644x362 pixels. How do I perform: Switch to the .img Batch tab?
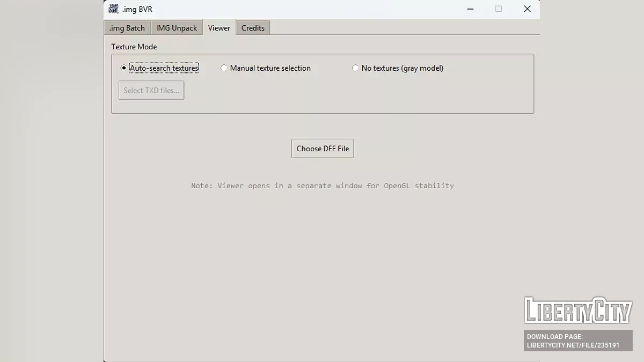point(127,28)
